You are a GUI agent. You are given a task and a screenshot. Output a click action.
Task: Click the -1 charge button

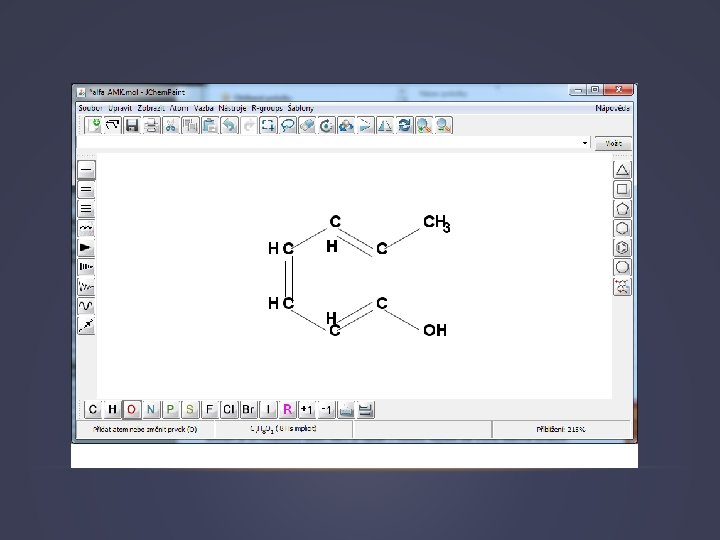(326, 409)
